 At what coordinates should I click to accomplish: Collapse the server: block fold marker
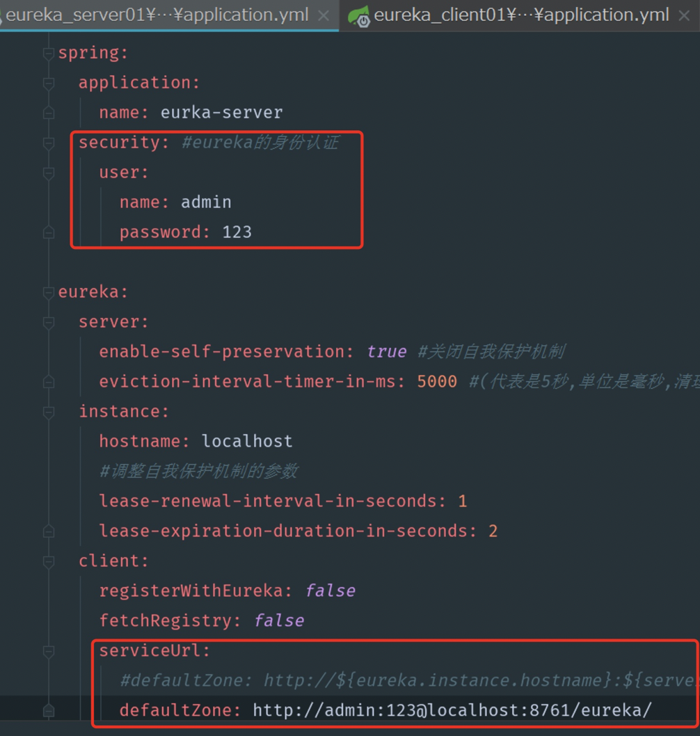coord(48,323)
